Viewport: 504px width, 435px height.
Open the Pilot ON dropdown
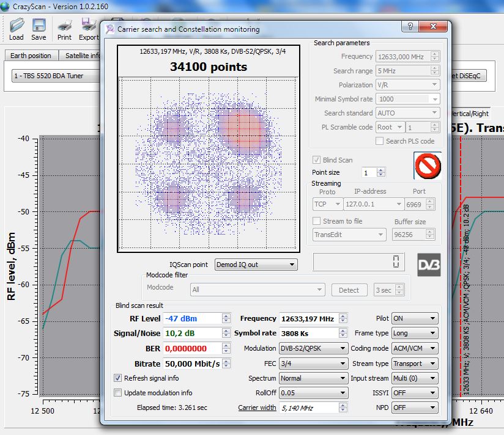415,318
